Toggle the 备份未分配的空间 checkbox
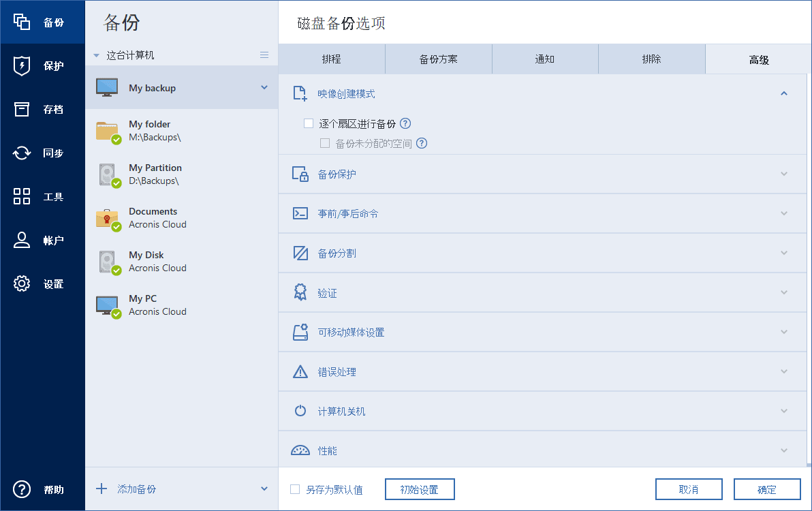812x511 pixels. click(x=325, y=143)
